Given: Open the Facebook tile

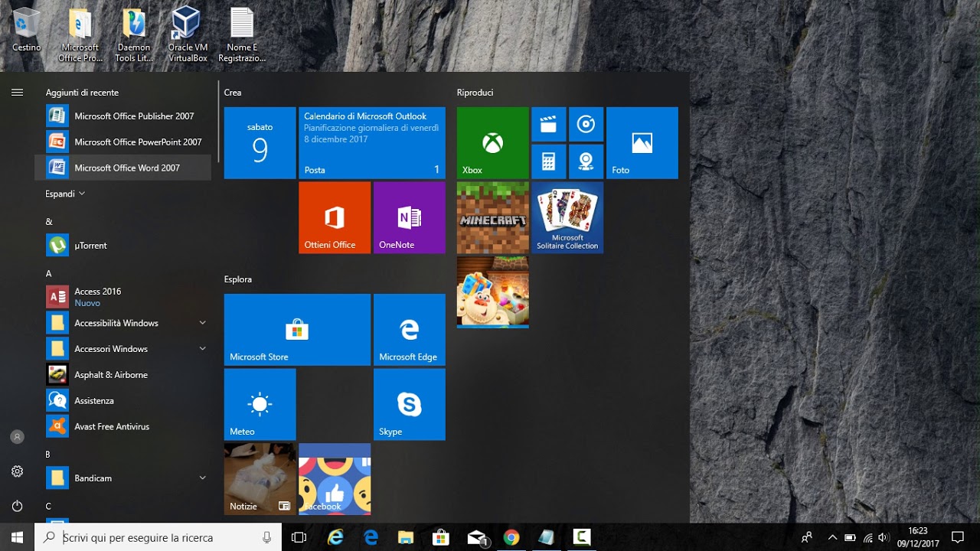Looking at the screenshot, I should tap(335, 479).
